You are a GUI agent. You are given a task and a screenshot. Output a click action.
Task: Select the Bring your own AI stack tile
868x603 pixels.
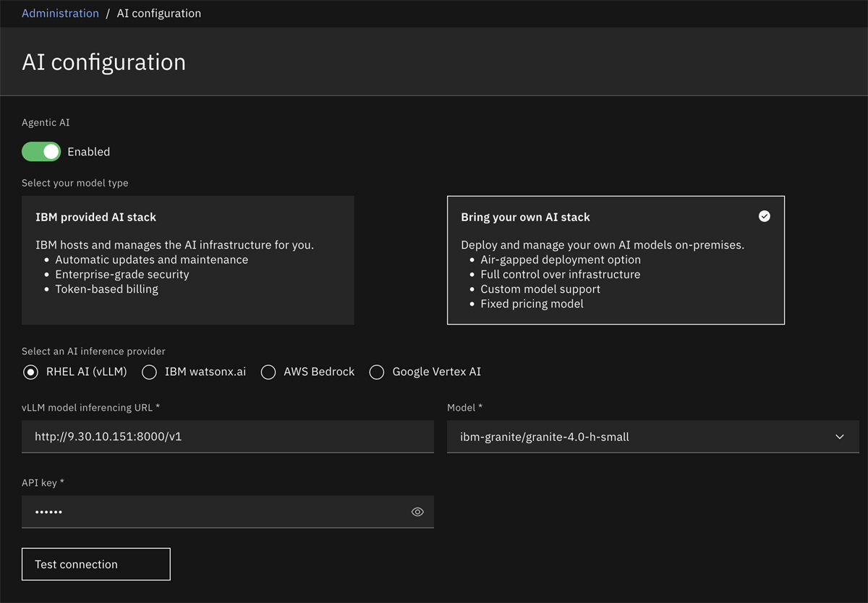[616, 260]
